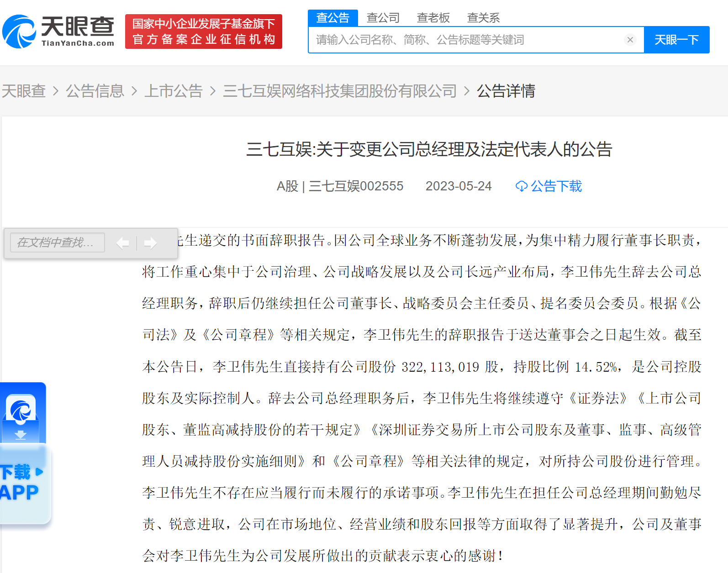728x573 pixels.
Task: Click the text 322,113,019 股 in the document
Action: pyautogui.click(x=450, y=367)
